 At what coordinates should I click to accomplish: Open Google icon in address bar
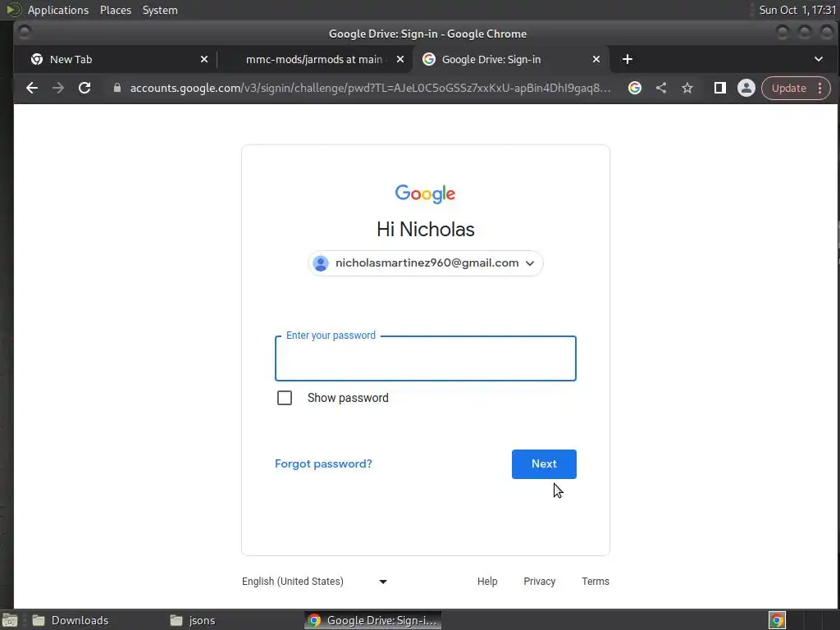(635, 89)
